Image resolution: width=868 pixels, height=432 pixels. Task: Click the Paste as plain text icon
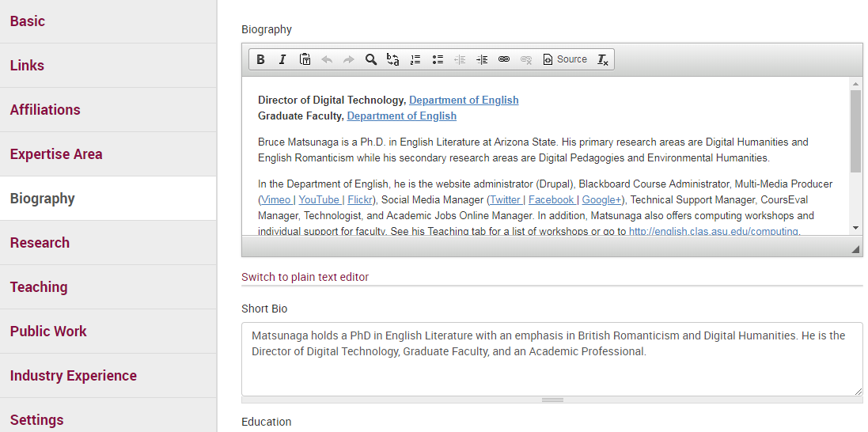(x=305, y=59)
